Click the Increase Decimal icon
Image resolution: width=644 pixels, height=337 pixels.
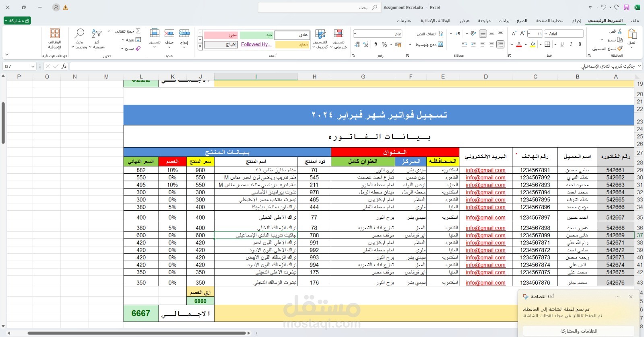point(366,44)
